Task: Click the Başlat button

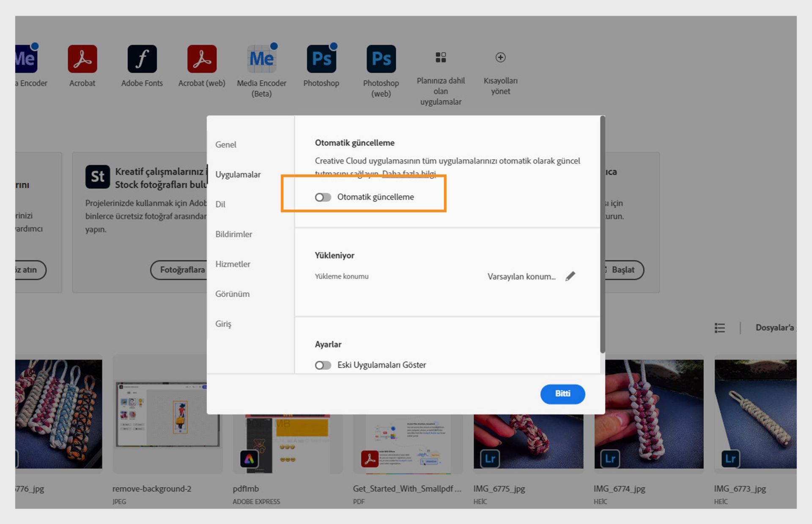Action: (623, 270)
